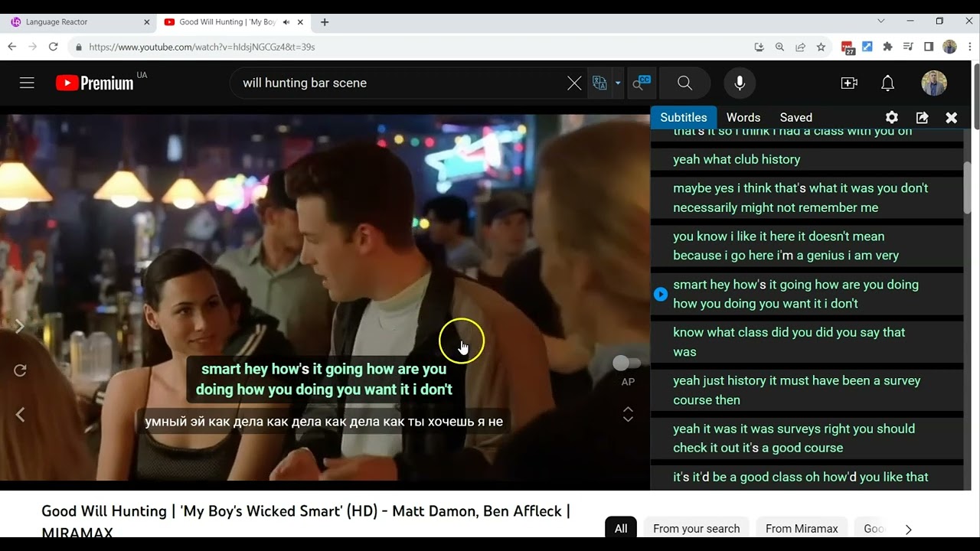
Task: Click the export subtitles icon
Action: (x=922, y=117)
